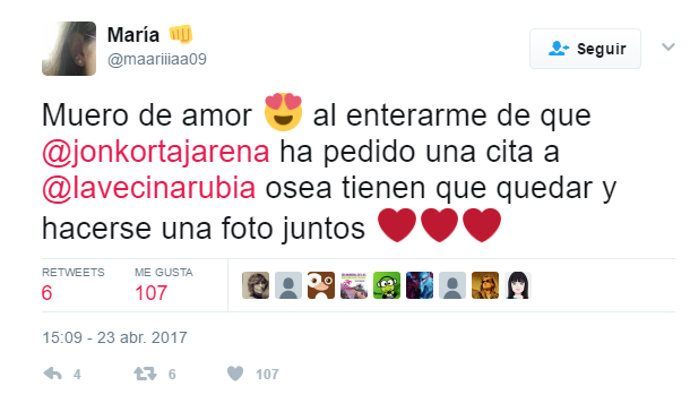The image size is (690, 403).
Task: Open the @lavecinarubia mention link
Action: pos(149,188)
